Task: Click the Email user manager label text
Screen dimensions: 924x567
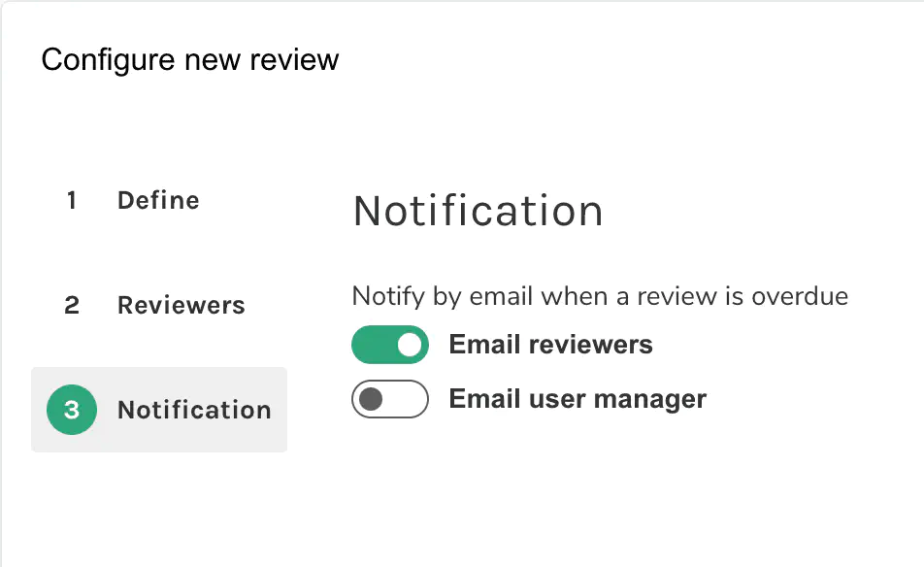Action: (x=577, y=399)
